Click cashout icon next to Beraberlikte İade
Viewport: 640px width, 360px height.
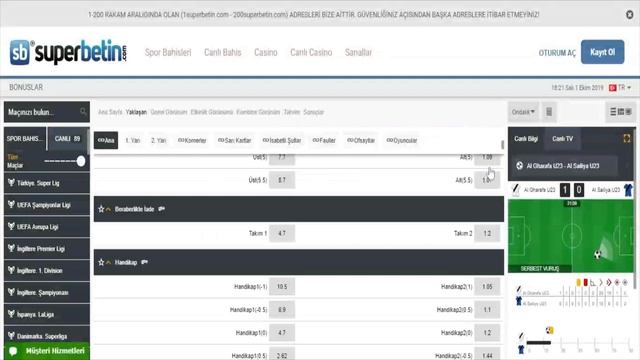pyautogui.click(x=162, y=209)
